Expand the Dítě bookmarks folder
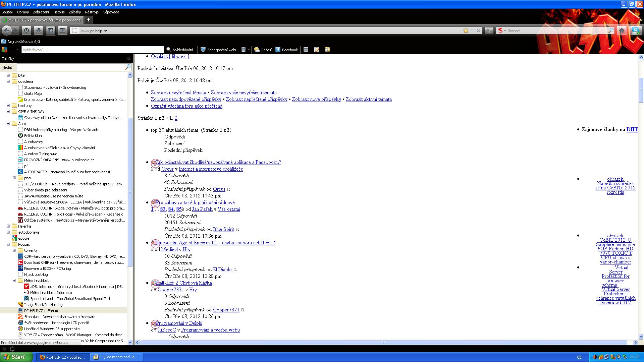 pyautogui.click(x=8, y=75)
